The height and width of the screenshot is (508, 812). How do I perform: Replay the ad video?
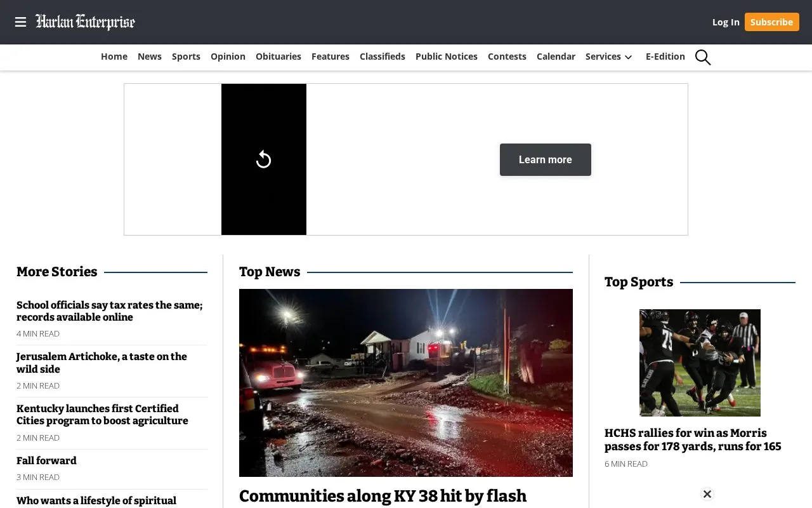(263, 159)
